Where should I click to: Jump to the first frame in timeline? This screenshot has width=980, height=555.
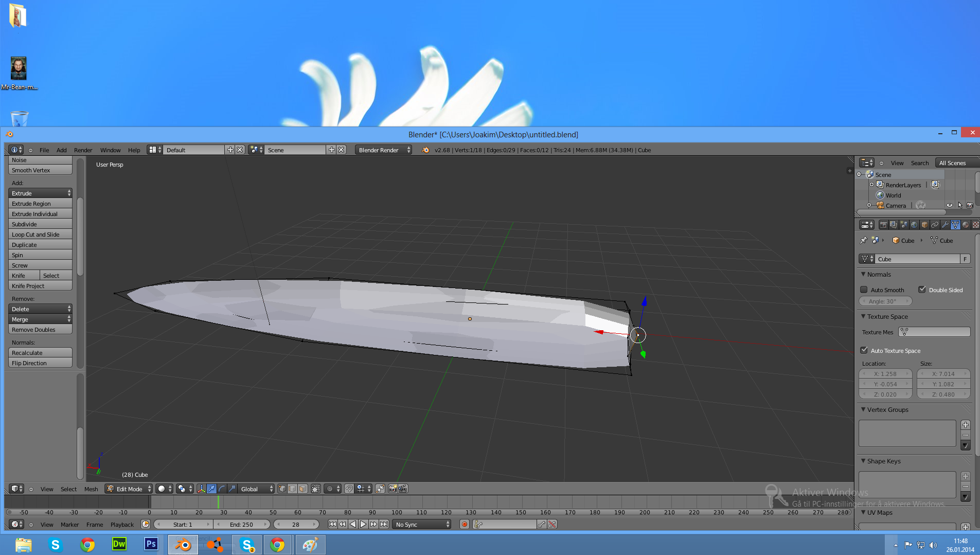pos(332,524)
